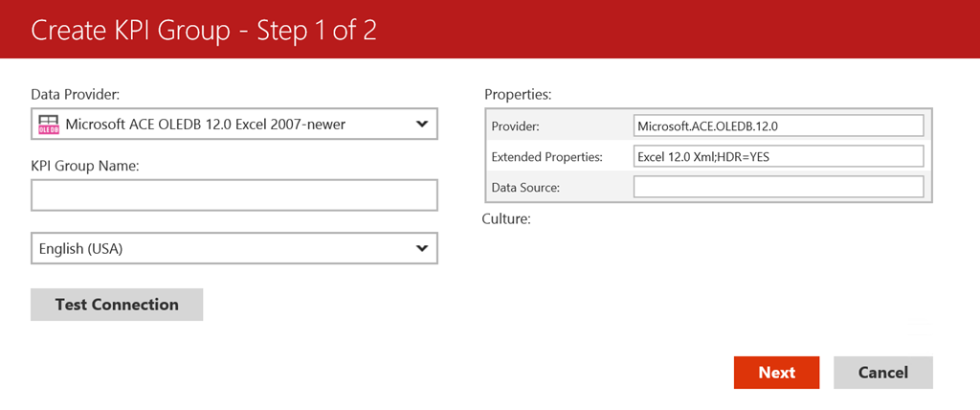Cancel the KPI group creation

(x=882, y=373)
